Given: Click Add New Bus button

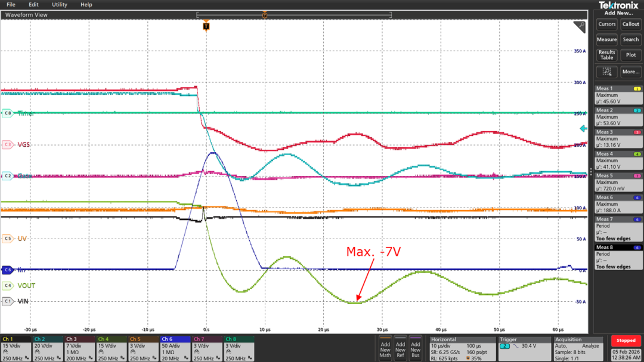Looking at the screenshot, I should coord(415,348).
